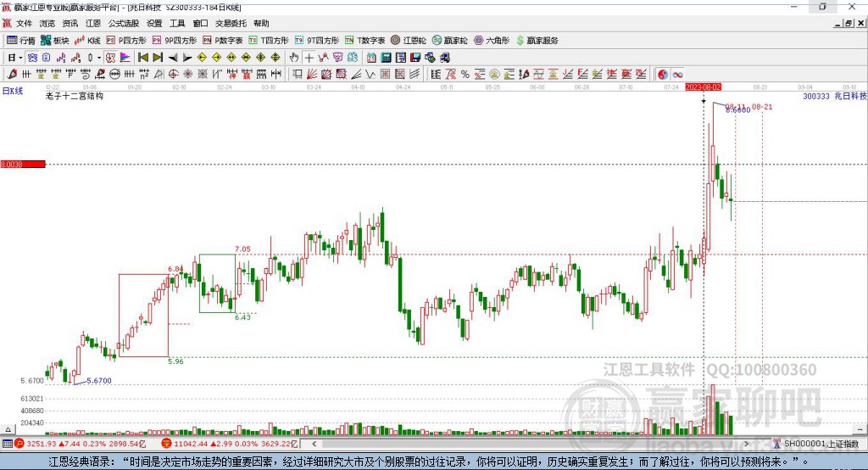Click the brain-shaped analysis icon
The height and width of the screenshot is (470, 868).
[353, 58]
